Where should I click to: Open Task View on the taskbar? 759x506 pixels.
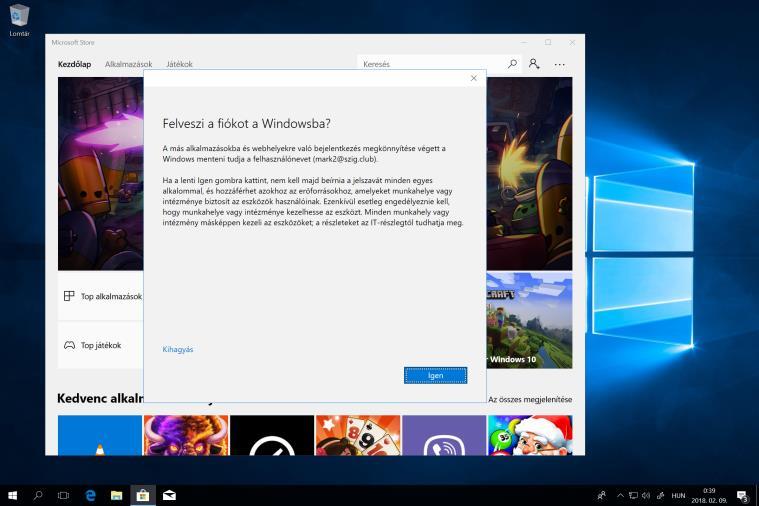pyautogui.click(x=63, y=495)
